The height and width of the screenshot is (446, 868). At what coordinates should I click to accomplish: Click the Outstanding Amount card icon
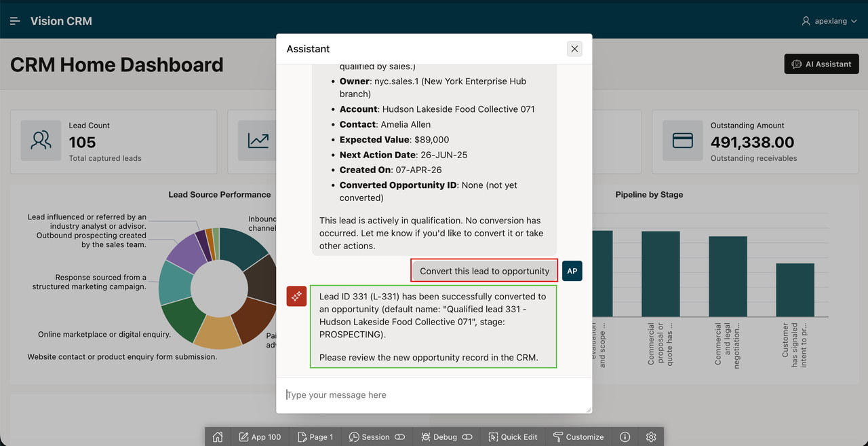[683, 141]
